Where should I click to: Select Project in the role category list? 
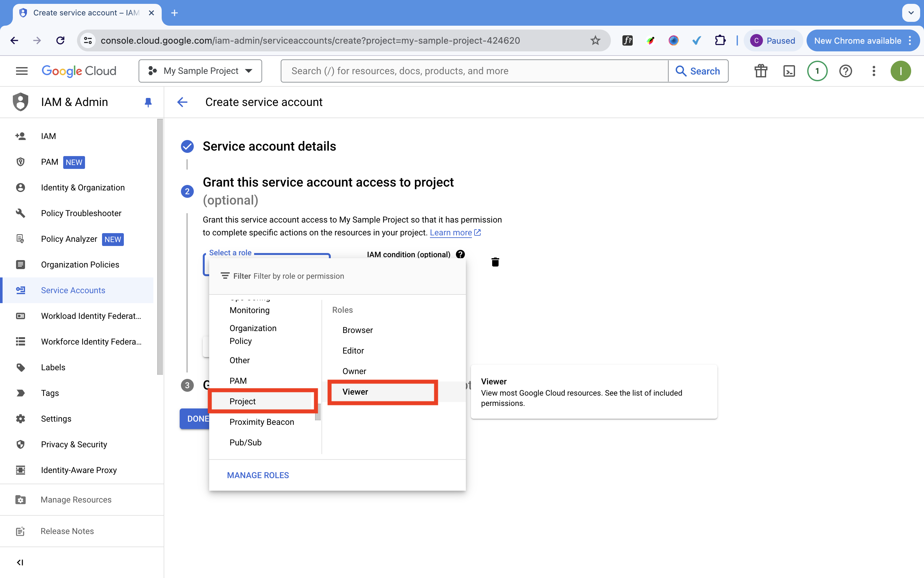(262, 401)
